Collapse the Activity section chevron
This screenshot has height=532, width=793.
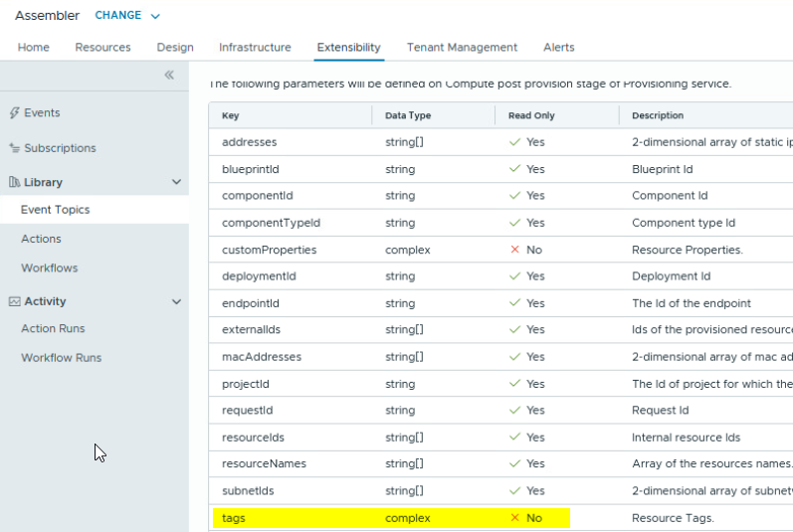pos(177,301)
